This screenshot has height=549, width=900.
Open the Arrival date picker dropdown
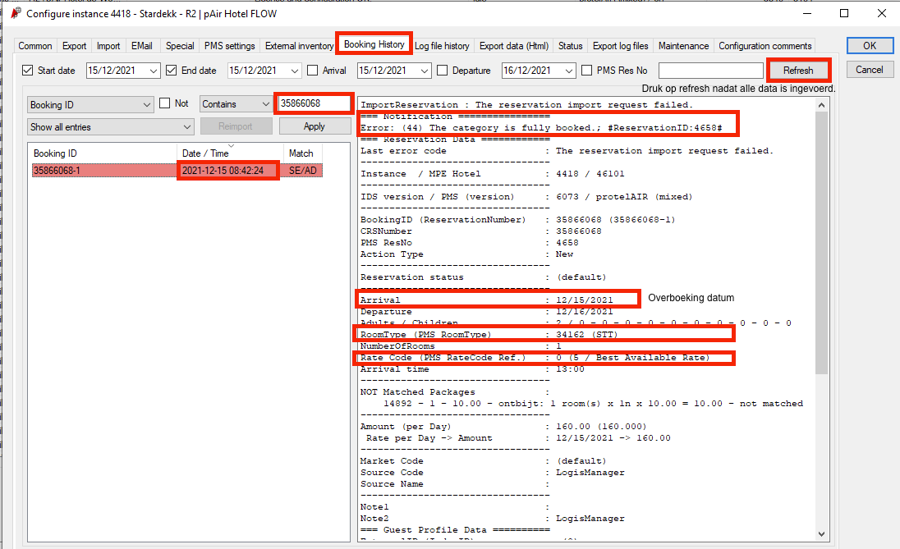pyautogui.click(x=424, y=71)
